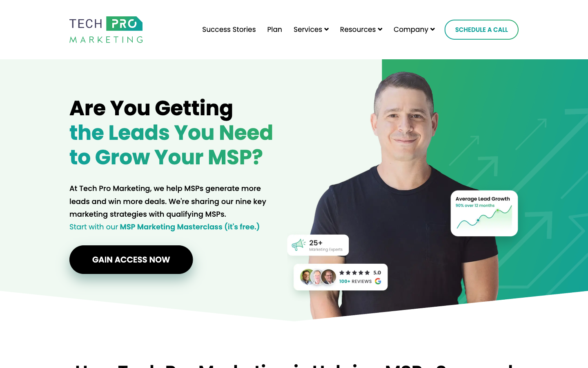Expand the Company dropdown chevron

point(432,29)
